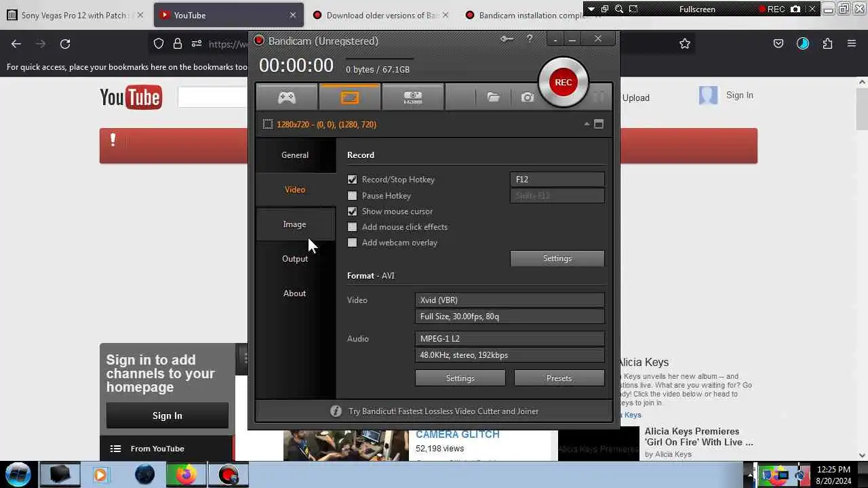This screenshot has height=488, width=868.
Task: Click magnifier find-window icon in recording bar
Action: [619, 9]
